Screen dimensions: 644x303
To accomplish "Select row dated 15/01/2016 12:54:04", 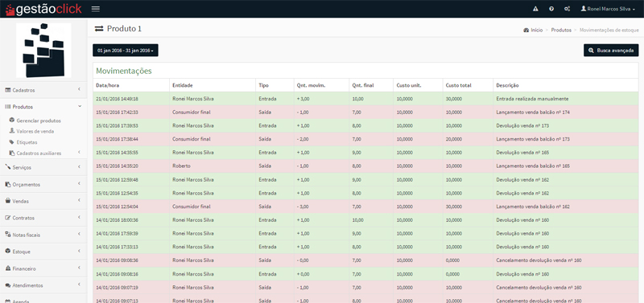I will [x=365, y=207].
